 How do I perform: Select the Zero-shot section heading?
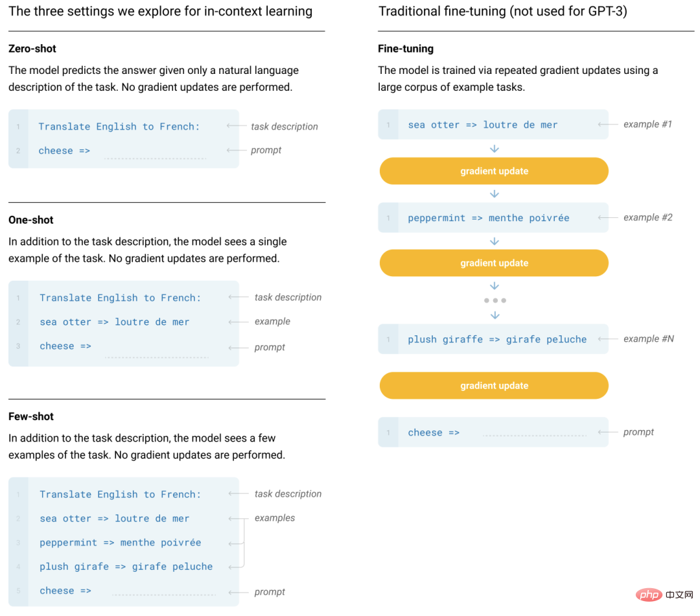coord(32,49)
